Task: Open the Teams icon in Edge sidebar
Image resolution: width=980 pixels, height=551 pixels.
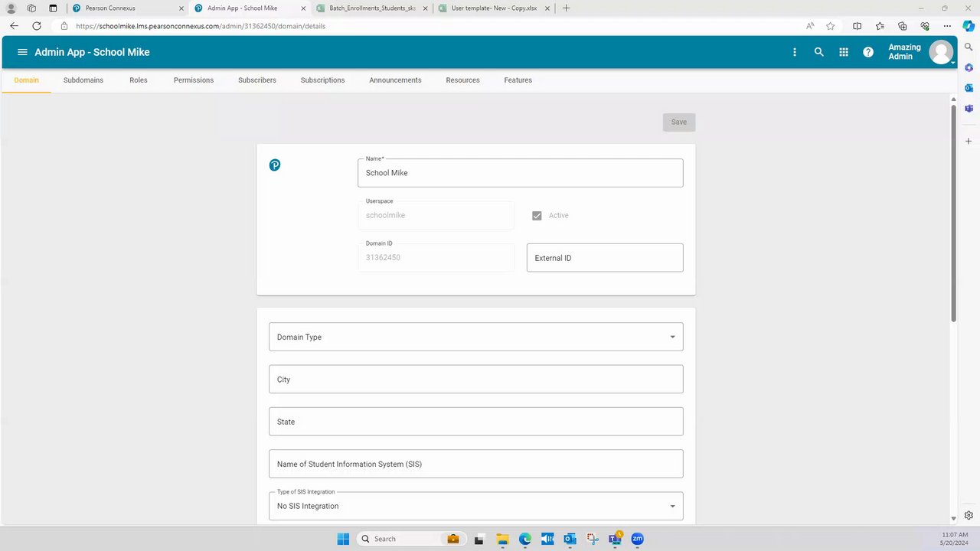Action: coord(969,109)
